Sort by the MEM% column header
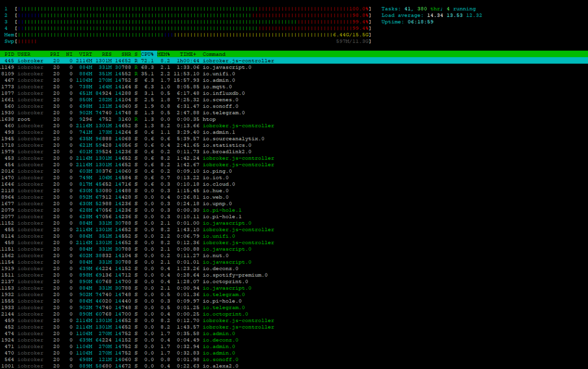Image resolution: width=588 pixels, height=369 pixels. click(x=164, y=54)
